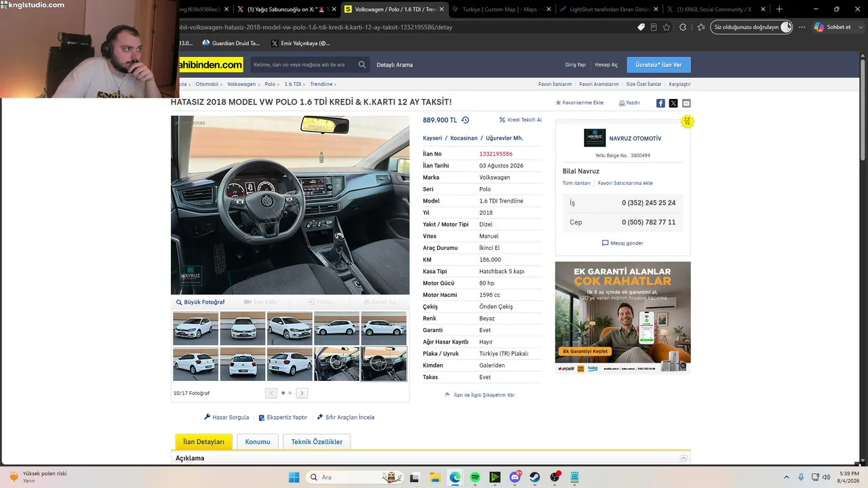
Task: Click the Giriş Yap login link
Action: [x=575, y=65]
